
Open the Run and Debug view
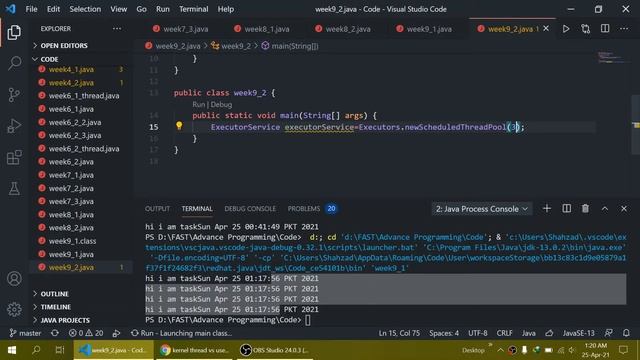click(x=14, y=126)
